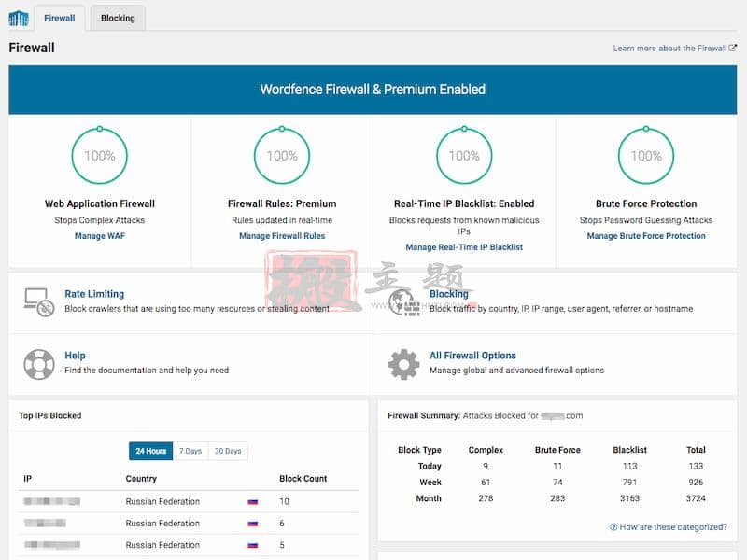This screenshot has height=560, width=747.
Task: Click the Month Total value 3724
Action: click(x=696, y=498)
